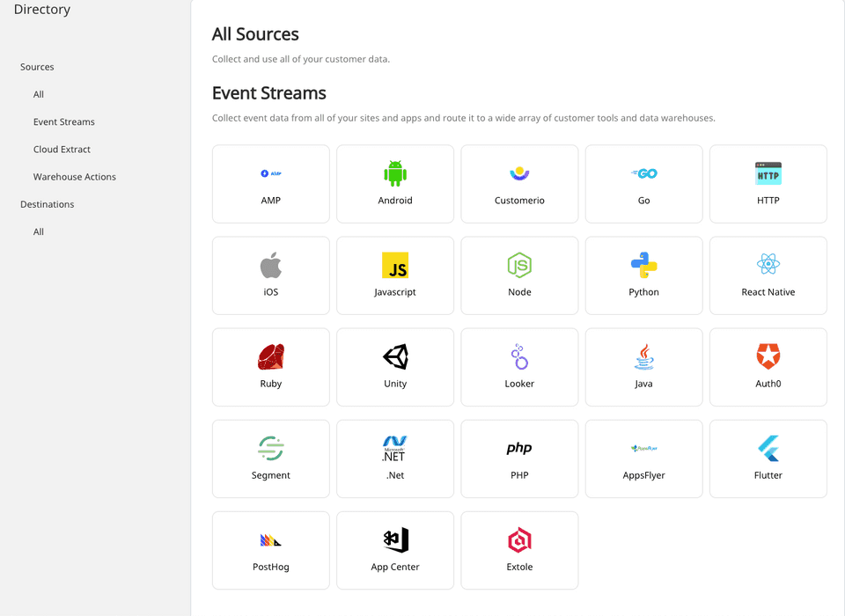Select the React Native source
The height and width of the screenshot is (616, 845).
768,275
